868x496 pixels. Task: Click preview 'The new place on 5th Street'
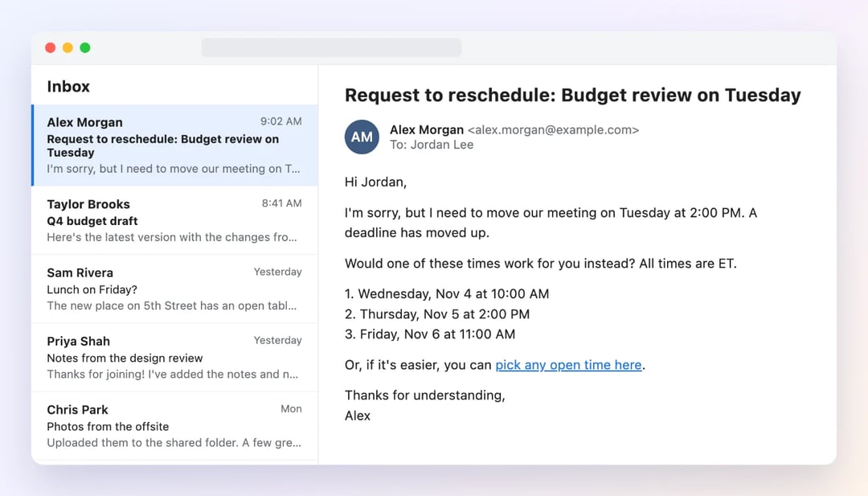click(x=172, y=305)
